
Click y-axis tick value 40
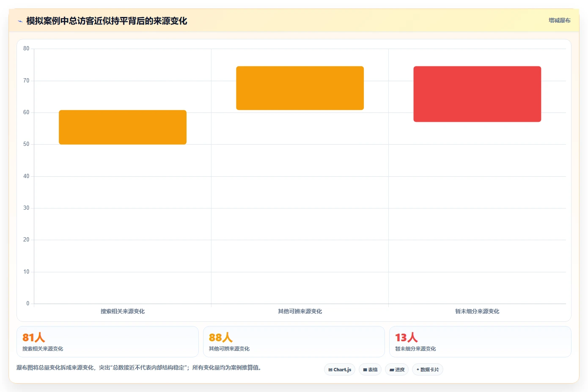click(26, 176)
